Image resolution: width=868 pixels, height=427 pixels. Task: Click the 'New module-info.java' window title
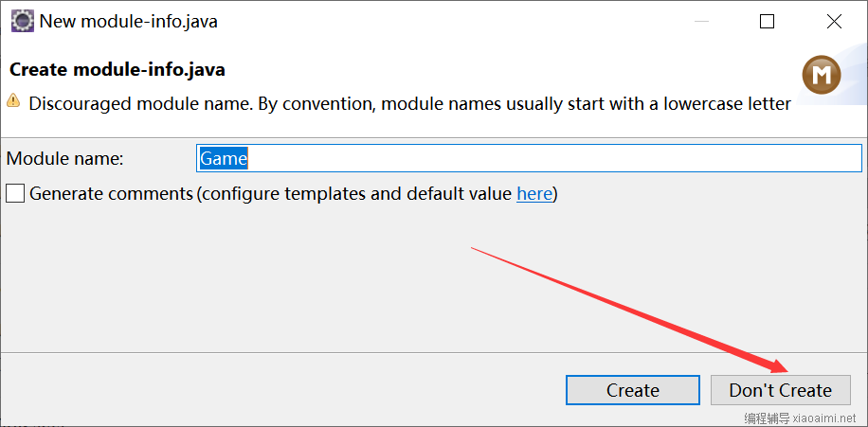[x=129, y=22]
